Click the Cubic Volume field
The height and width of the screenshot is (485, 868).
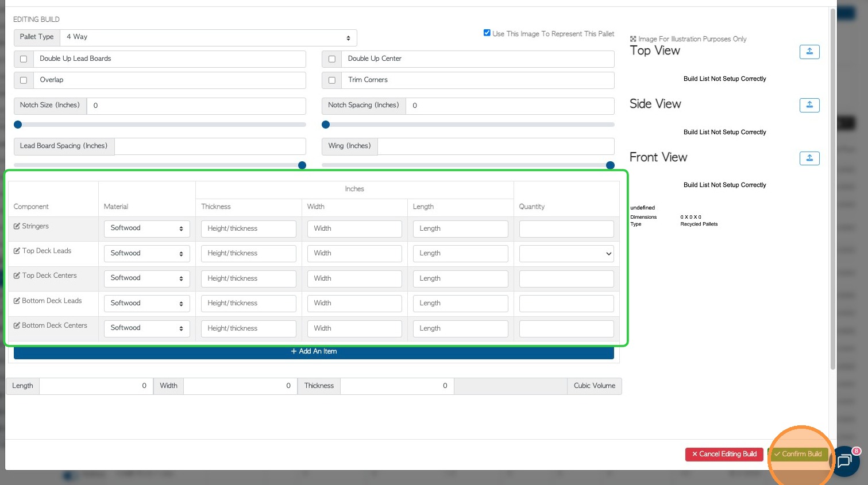click(511, 386)
